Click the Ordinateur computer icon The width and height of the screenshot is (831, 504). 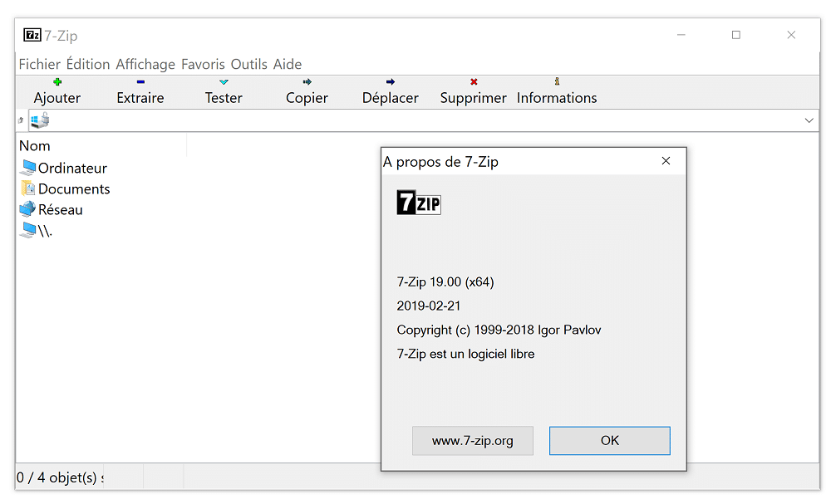pyautogui.click(x=28, y=168)
